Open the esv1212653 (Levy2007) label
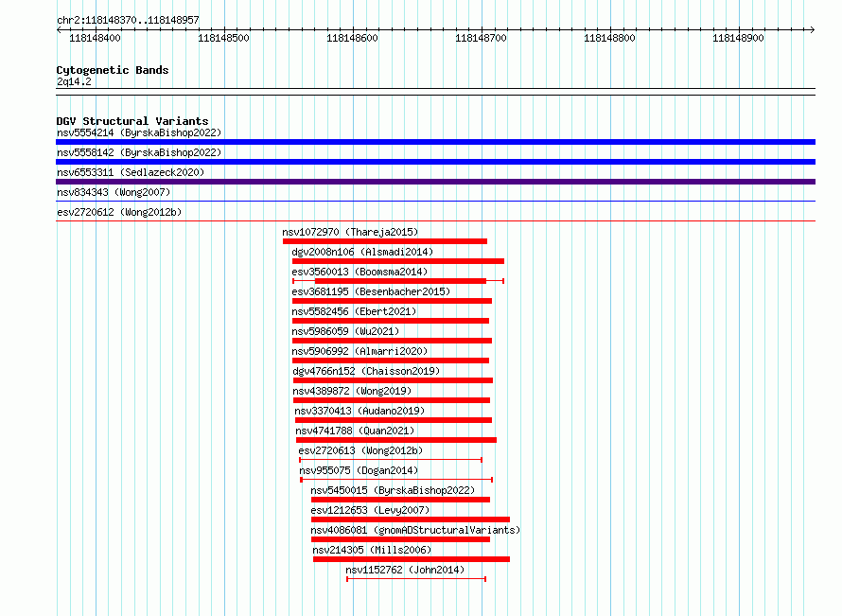This screenshot has height=616, width=842. pyautogui.click(x=370, y=510)
